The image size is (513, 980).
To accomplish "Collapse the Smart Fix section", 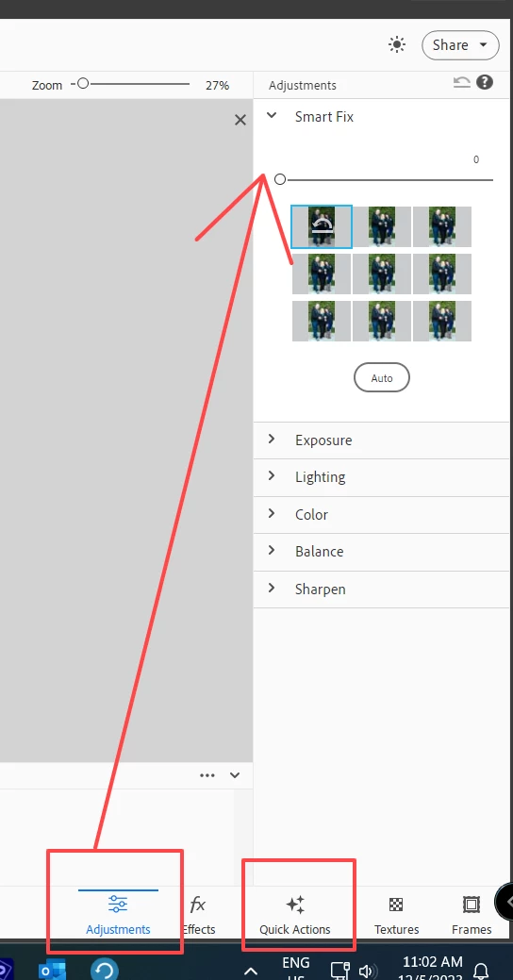I will [x=272, y=115].
